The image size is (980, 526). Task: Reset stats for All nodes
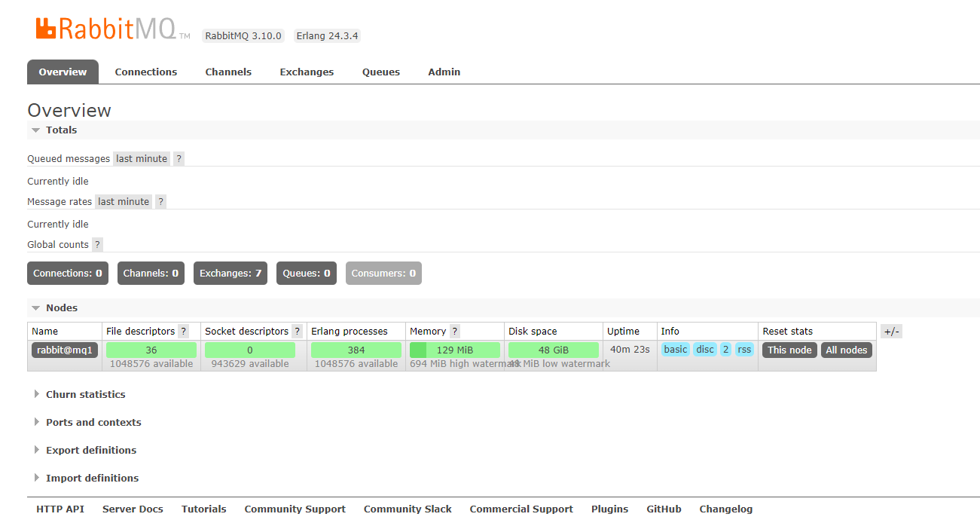click(847, 350)
